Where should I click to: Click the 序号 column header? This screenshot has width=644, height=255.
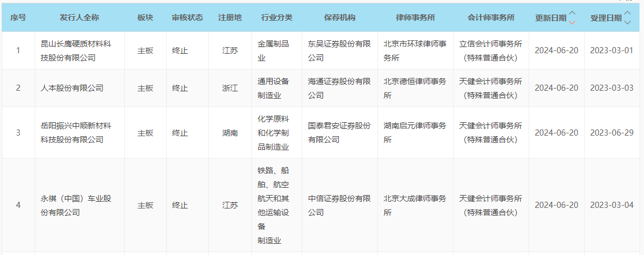(x=18, y=18)
